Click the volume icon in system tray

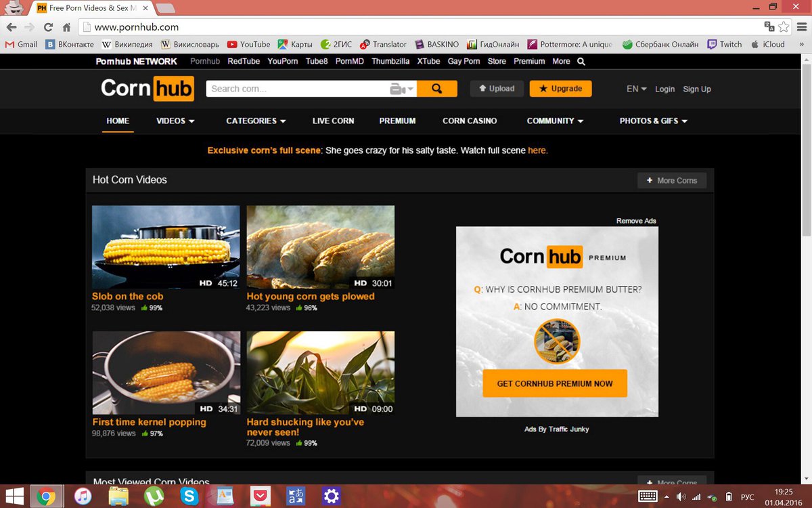point(681,496)
